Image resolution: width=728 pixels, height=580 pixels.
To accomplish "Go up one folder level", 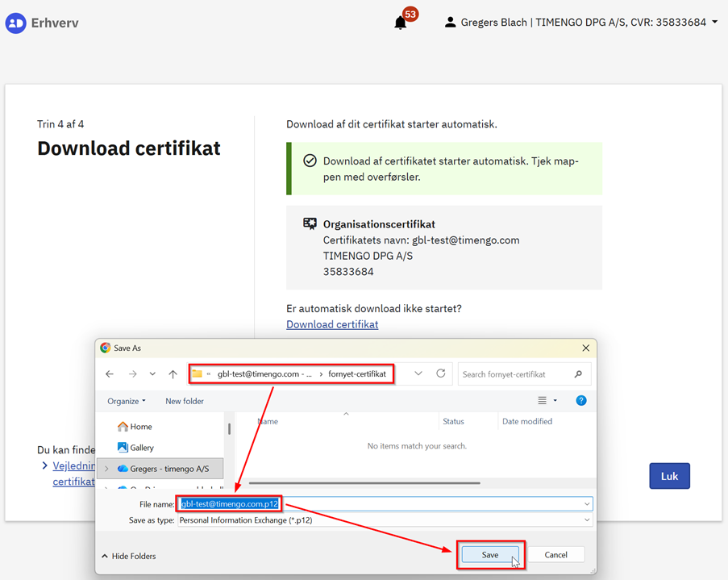I will (173, 374).
